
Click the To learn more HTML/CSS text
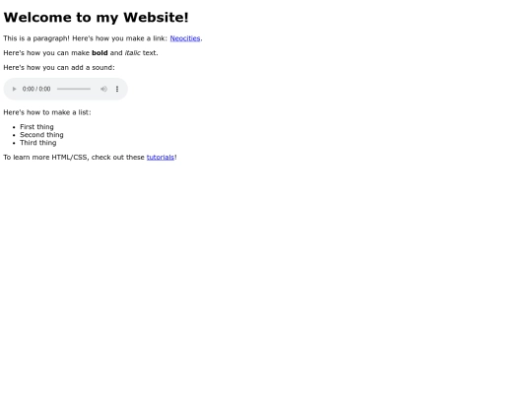[46, 157]
